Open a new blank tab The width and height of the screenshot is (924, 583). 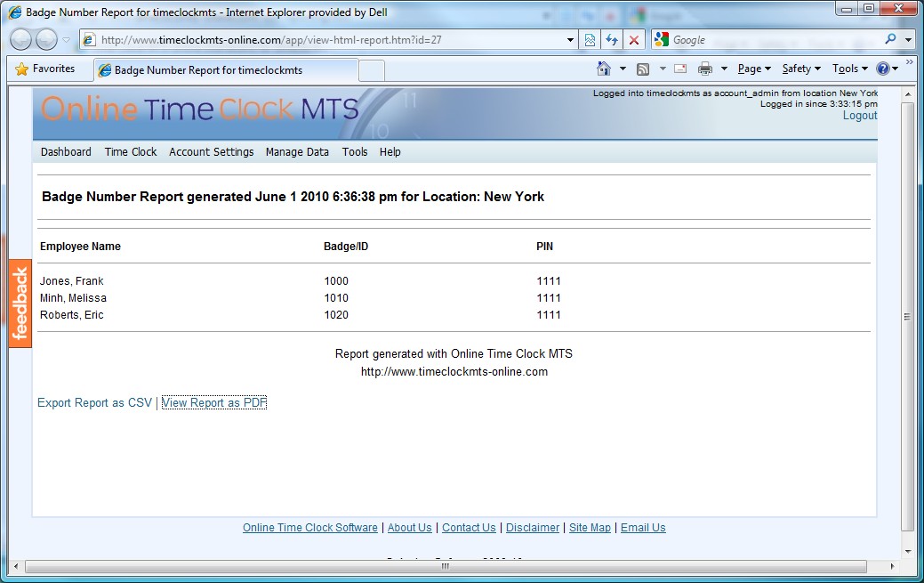[x=372, y=71]
